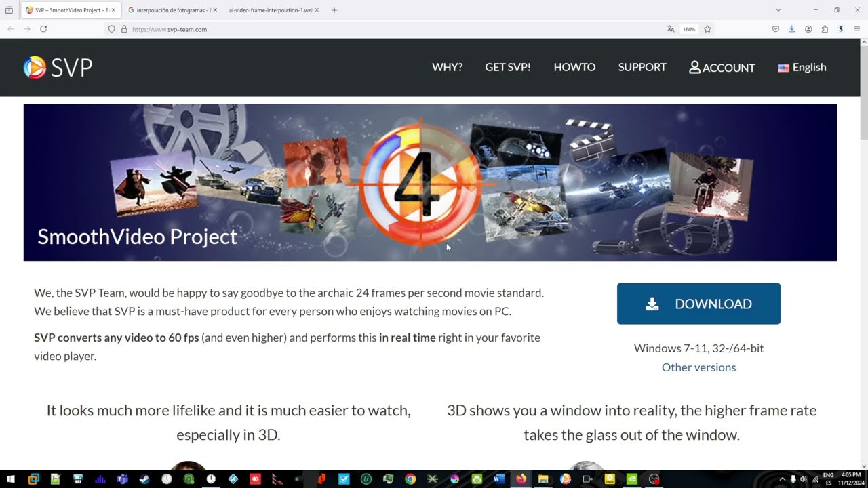Open the Pocket save icon

tap(776, 29)
